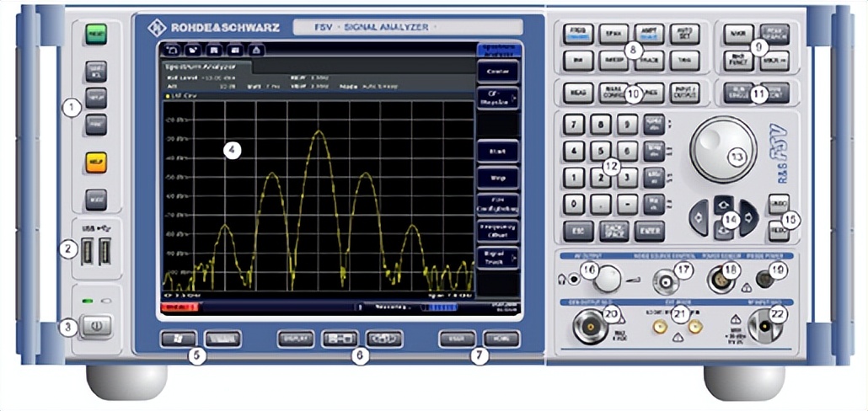Tap keypad digit 4
Screen dimensions: 868x411
point(574,151)
